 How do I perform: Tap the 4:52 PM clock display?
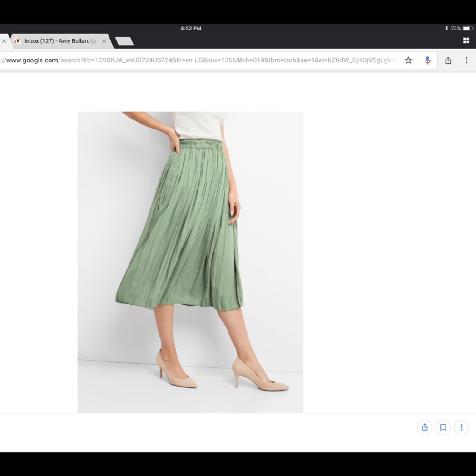[x=190, y=28]
